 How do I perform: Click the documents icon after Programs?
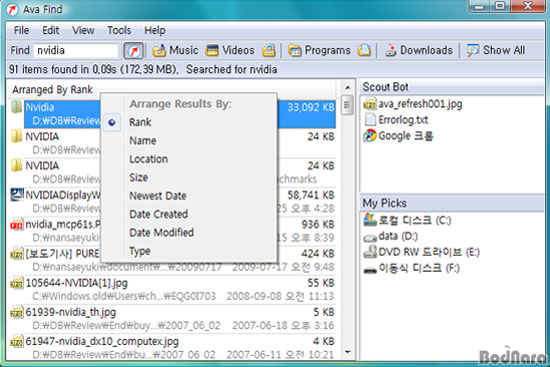364,51
